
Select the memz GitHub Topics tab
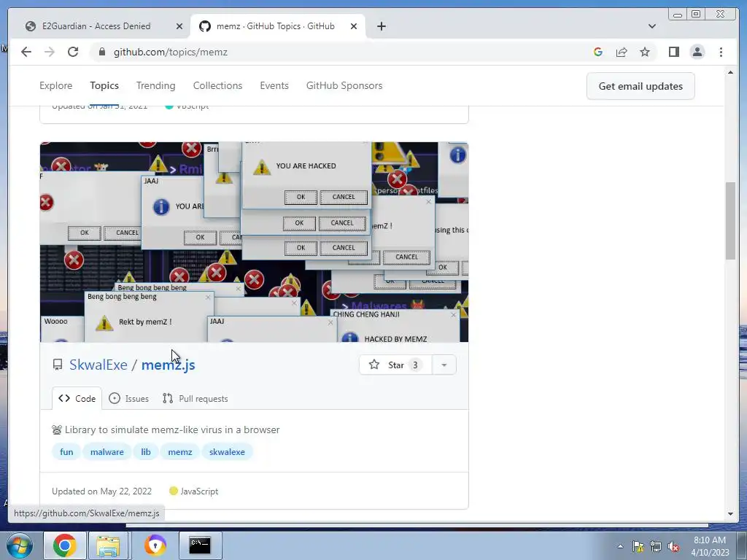[275, 26]
